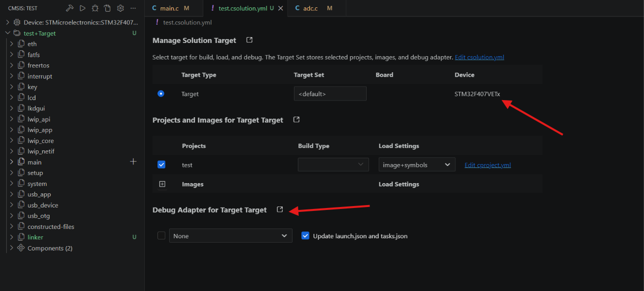The height and width of the screenshot is (291, 644).
Task: Click the file group icon next to eth
Action: pyautogui.click(x=21, y=44)
